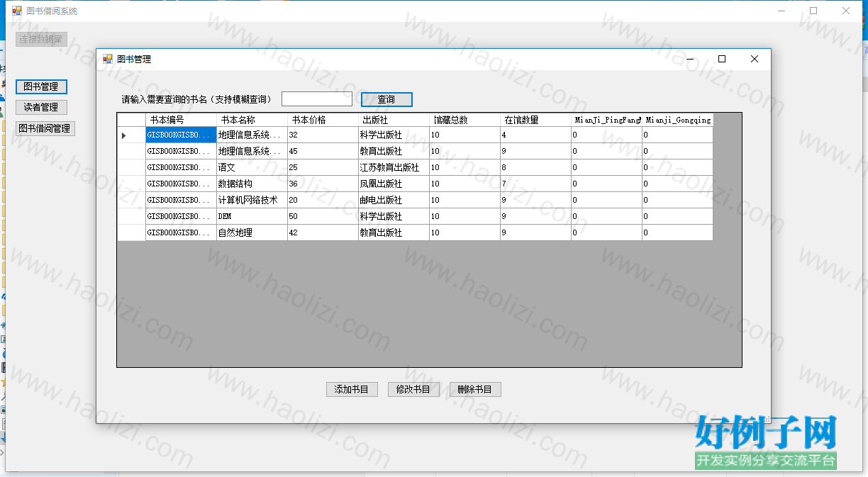Minimize the 图书借阅系统 main window
The height and width of the screenshot is (477, 868).
781,11
